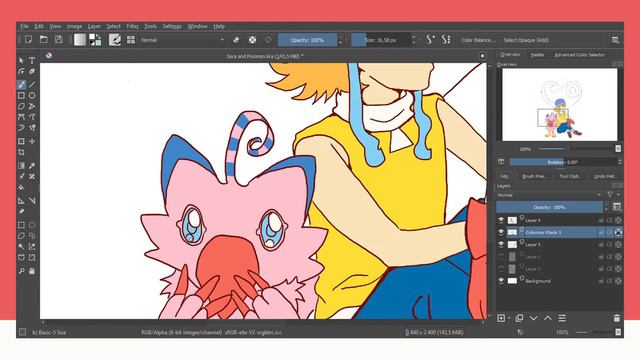Open the layer thumbnail options icon

[617, 207]
